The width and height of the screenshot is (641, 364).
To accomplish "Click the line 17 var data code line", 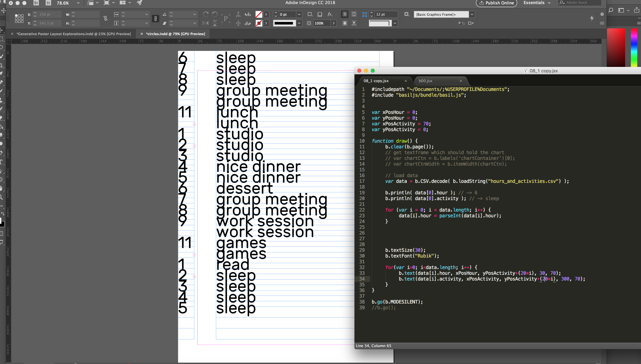I will pyautogui.click(x=477, y=181).
